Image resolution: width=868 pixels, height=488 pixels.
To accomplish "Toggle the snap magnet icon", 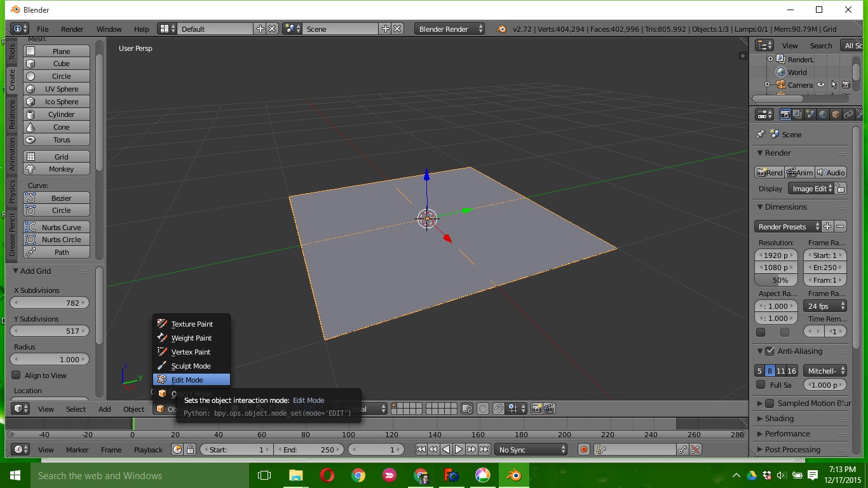I will tap(499, 409).
